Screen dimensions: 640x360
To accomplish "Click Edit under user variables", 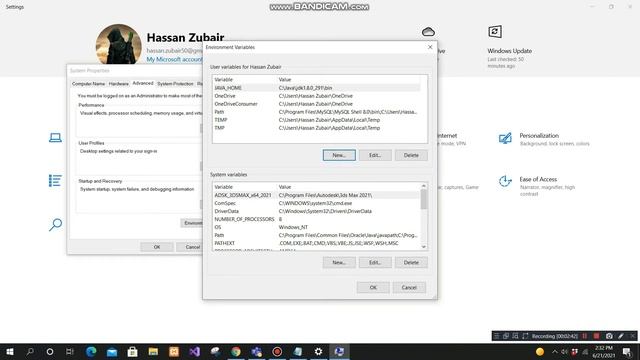I will (375, 155).
